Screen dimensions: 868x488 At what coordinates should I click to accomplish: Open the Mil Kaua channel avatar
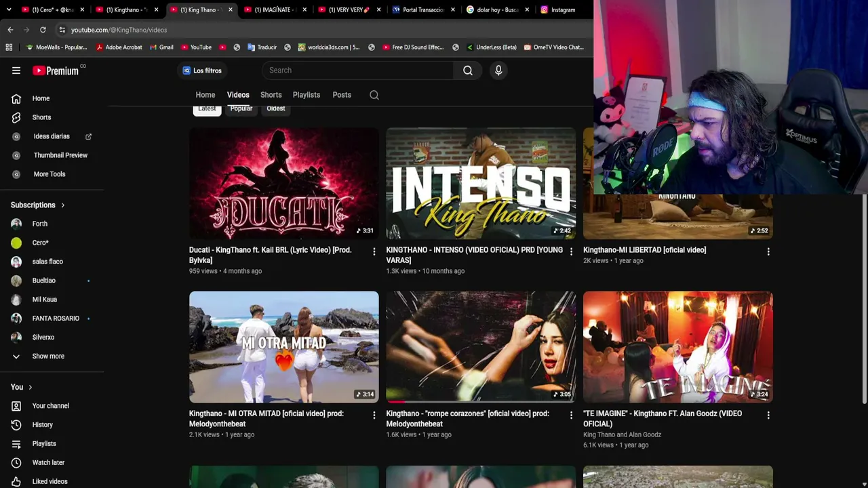[16, 300]
